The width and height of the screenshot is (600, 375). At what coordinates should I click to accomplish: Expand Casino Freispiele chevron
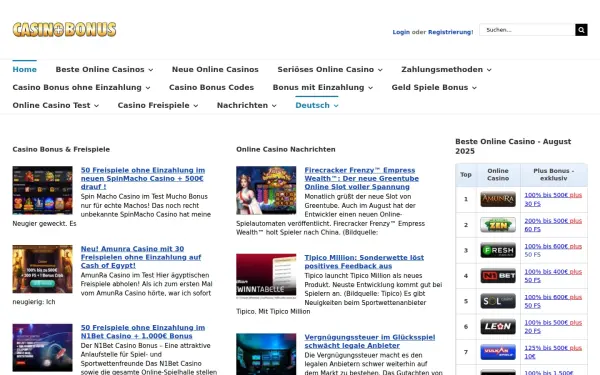point(196,106)
